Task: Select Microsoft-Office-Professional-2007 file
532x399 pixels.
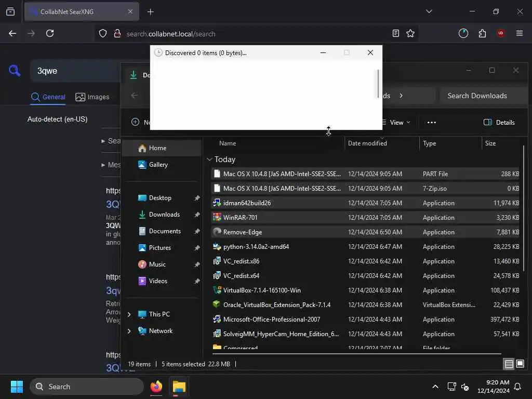Action: 365,320
